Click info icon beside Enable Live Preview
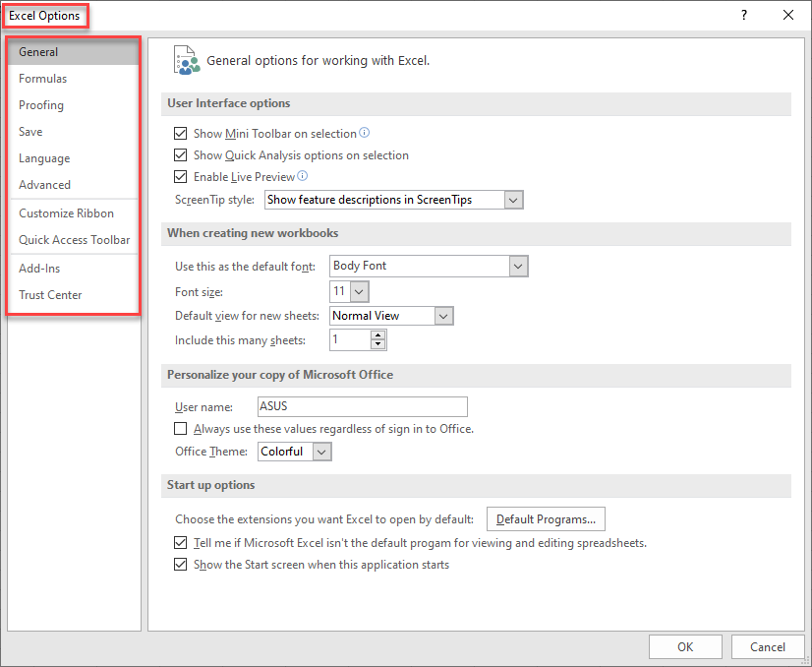The width and height of the screenshot is (812, 667). pyautogui.click(x=303, y=176)
